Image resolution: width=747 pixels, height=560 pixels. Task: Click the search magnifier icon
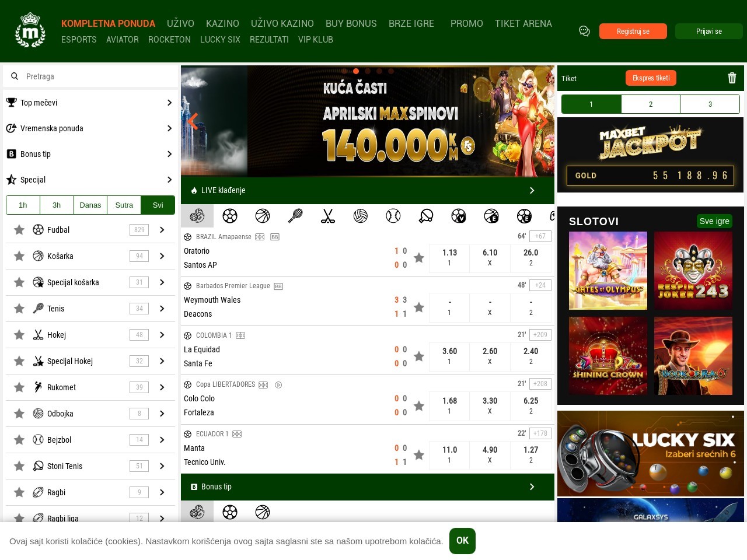(x=15, y=76)
